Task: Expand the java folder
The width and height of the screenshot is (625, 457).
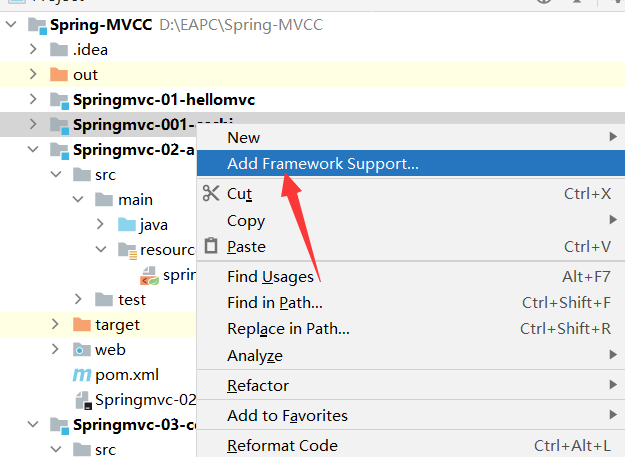Action: pos(100,224)
